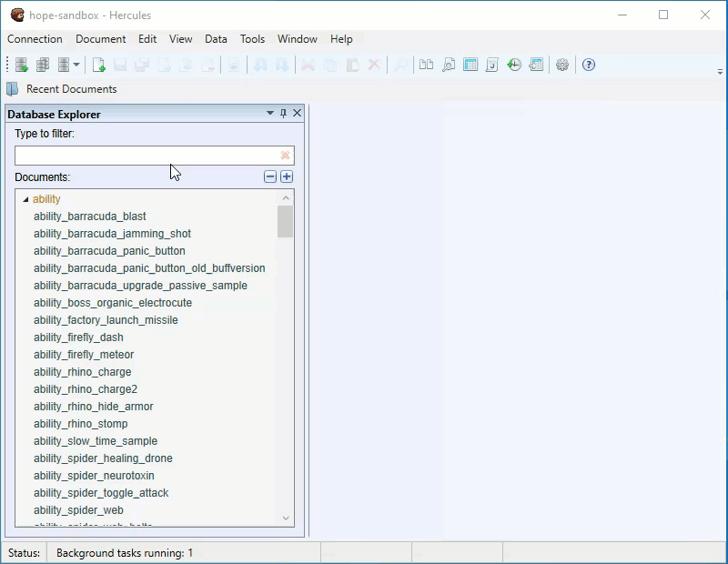Select ability_rhino_charge2 document
The height and width of the screenshot is (564, 728).
pyautogui.click(x=86, y=389)
